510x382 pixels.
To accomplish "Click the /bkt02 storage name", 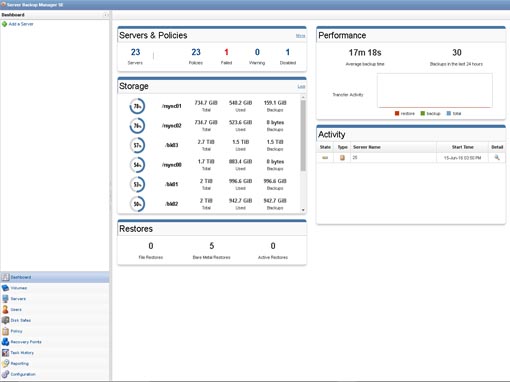I will click(172, 204).
